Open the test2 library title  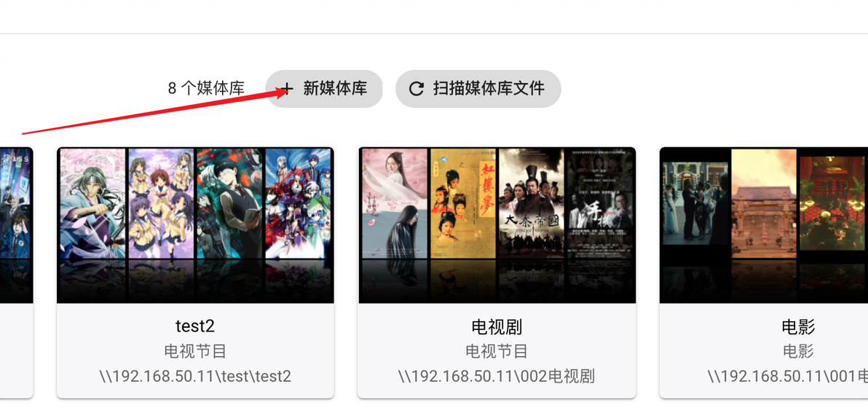195,326
